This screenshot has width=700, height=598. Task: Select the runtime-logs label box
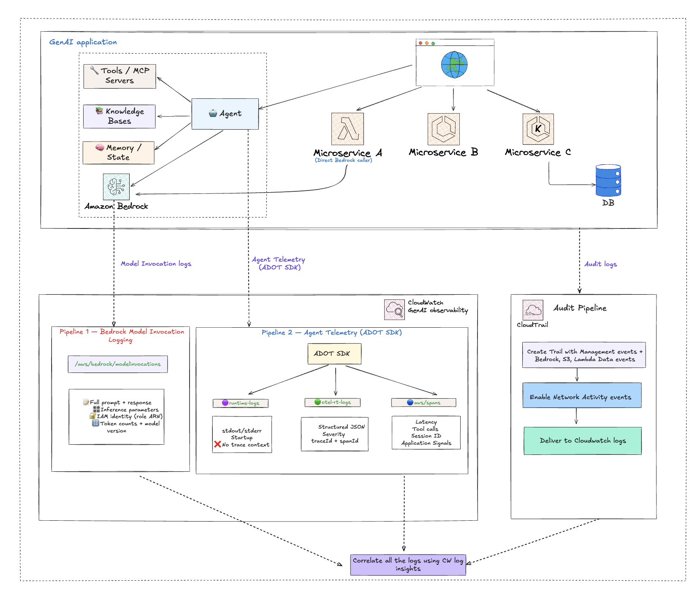point(241,403)
